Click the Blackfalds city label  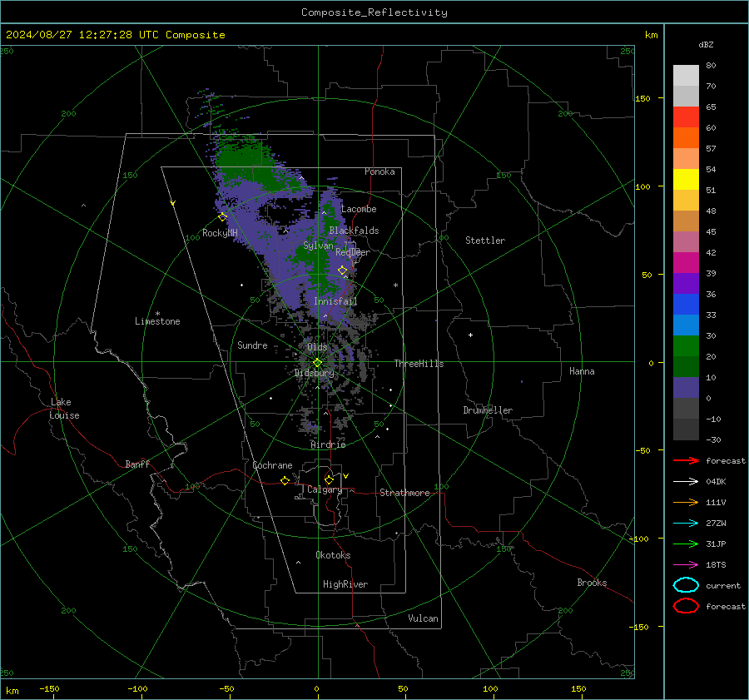354,231
